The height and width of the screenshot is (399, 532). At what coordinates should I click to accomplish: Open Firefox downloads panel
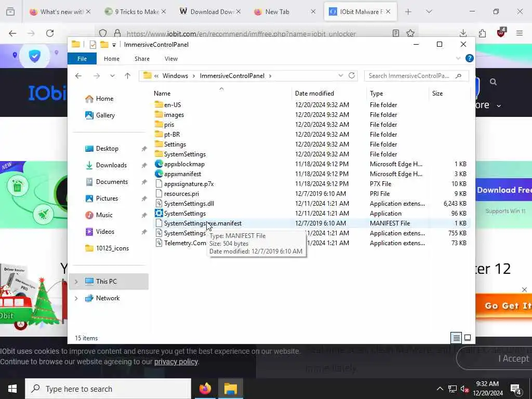click(x=463, y=33)
